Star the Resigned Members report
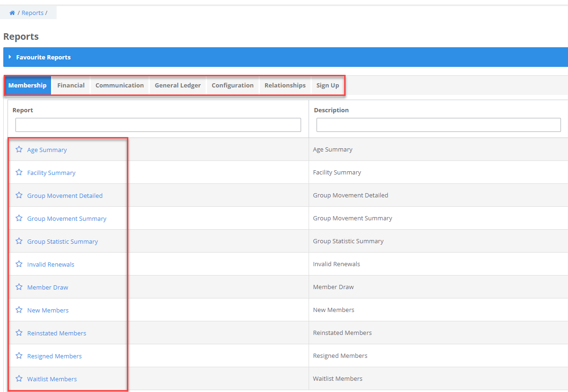This screenshot has width=568, height=392. pos(19,356)
